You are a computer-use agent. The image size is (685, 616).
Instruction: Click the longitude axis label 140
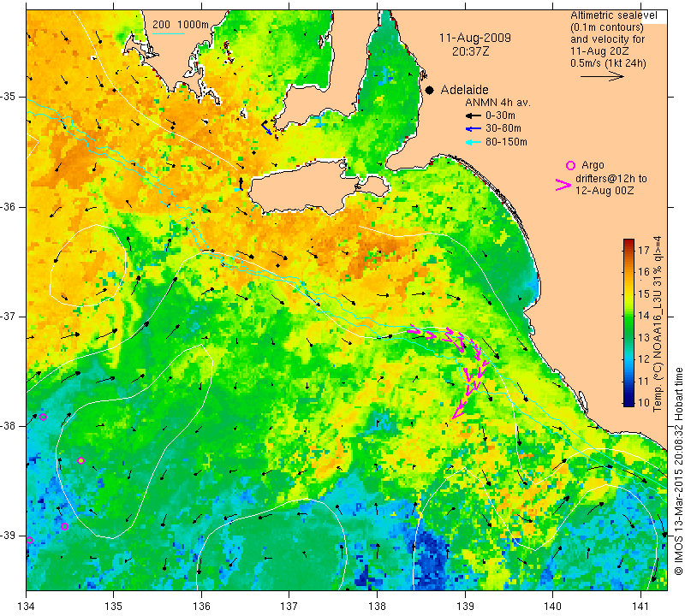pyautogui.click(x=552, y=607)
